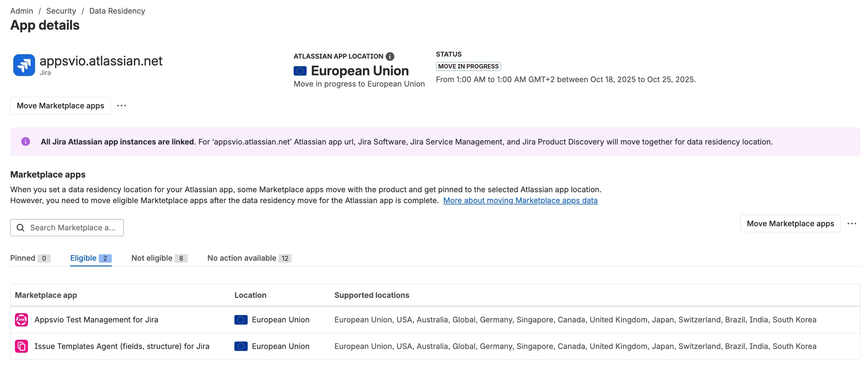
Task: Open the Marketplace app column header
Action: click(46, 295)
